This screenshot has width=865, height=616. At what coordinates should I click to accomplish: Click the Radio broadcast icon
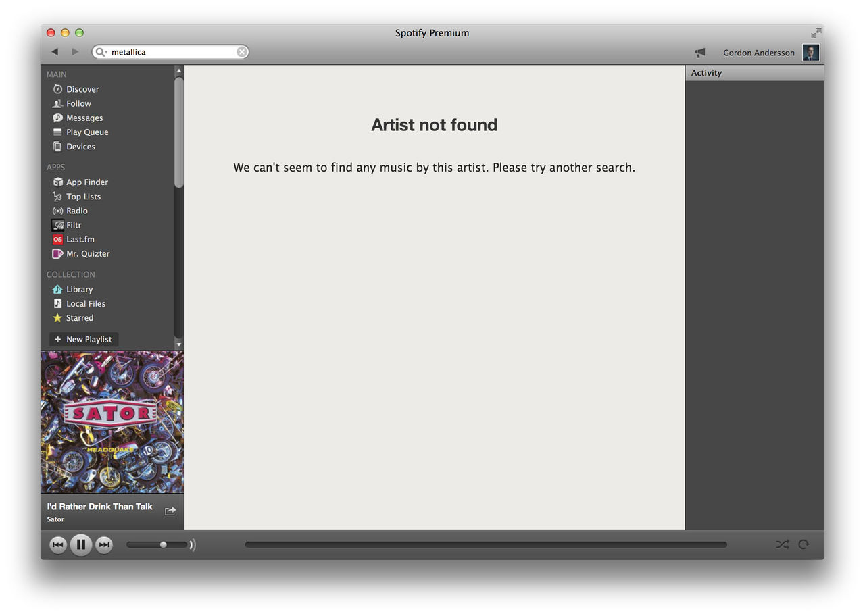pos(57,211)
